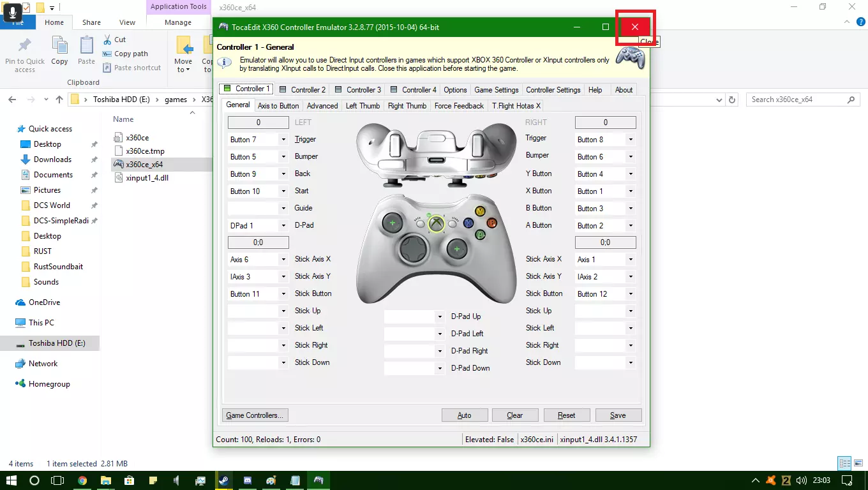Select This PC in the navigation pane
Viewport: 868px width, 490px height.
(x=41, y=323)
